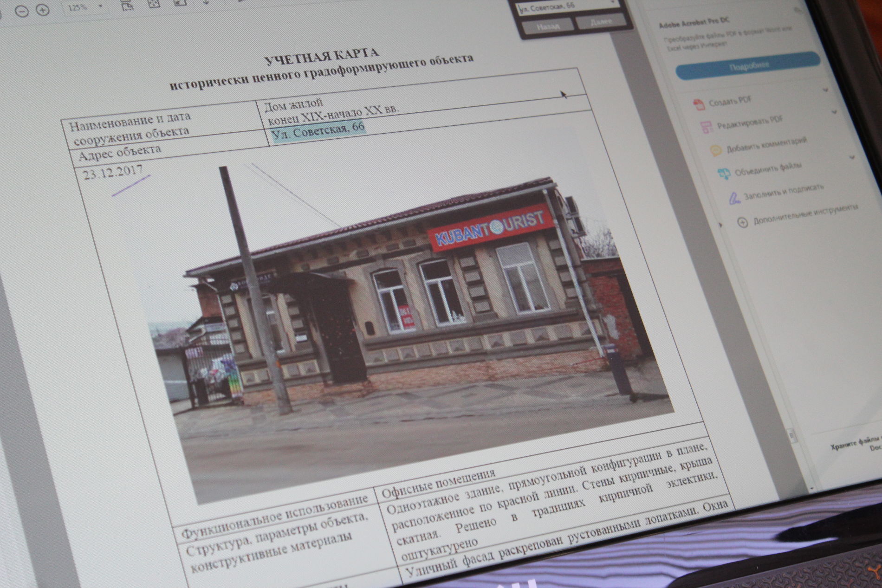Click the Редактировать PDF tool icon

click(x=707, y=127)
